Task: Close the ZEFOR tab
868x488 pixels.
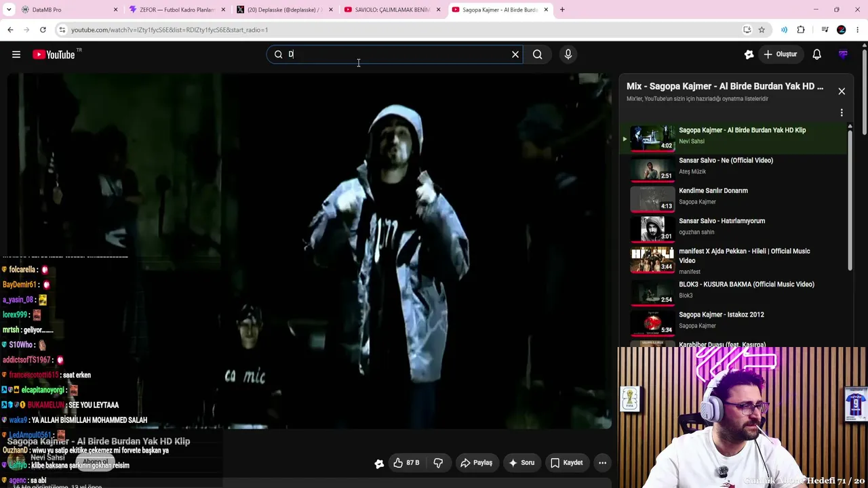Action: (x=223, y=9)
